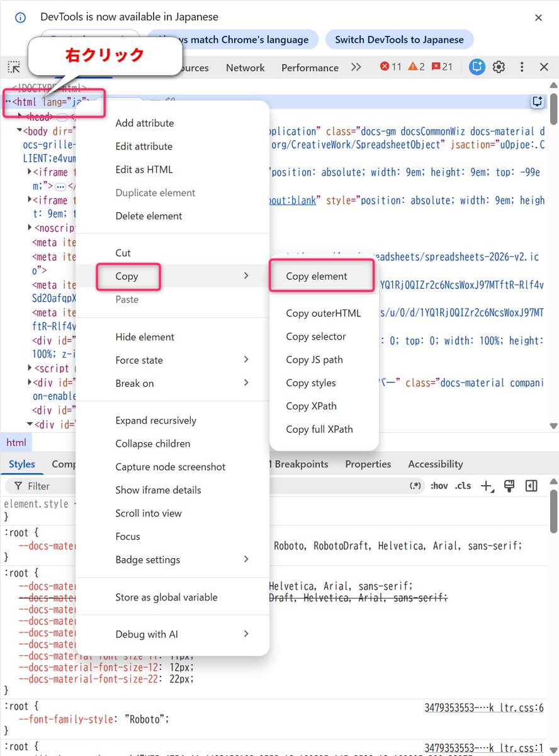Dismiss the language notification bar

538,18
